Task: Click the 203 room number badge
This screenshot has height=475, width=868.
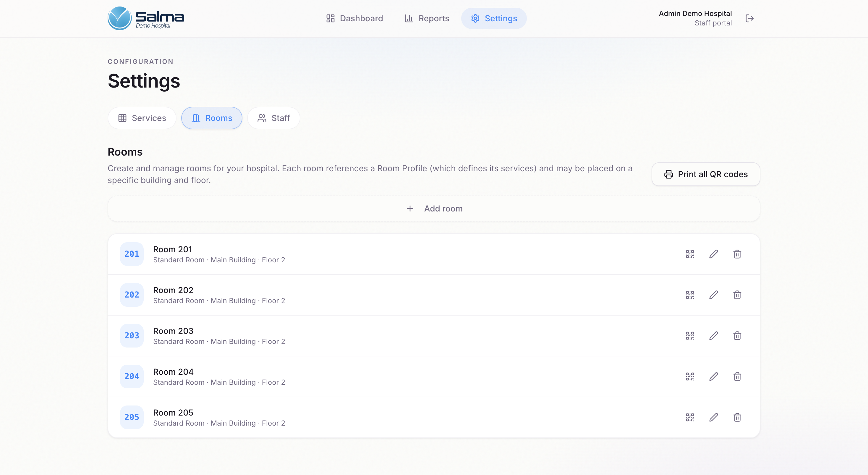Action: tap(132, 335)
